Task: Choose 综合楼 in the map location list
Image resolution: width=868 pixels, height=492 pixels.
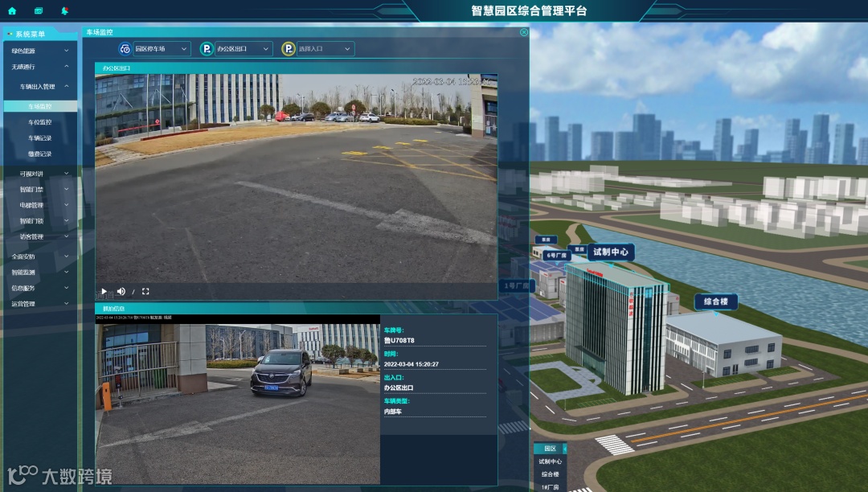Action: tap(550, 474)
